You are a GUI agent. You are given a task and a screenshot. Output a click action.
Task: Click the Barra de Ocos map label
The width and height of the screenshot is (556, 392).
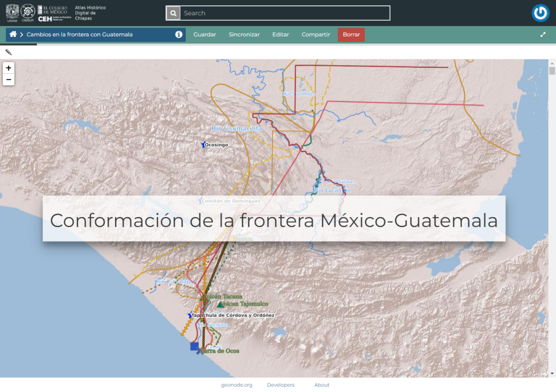coord(219,351)
